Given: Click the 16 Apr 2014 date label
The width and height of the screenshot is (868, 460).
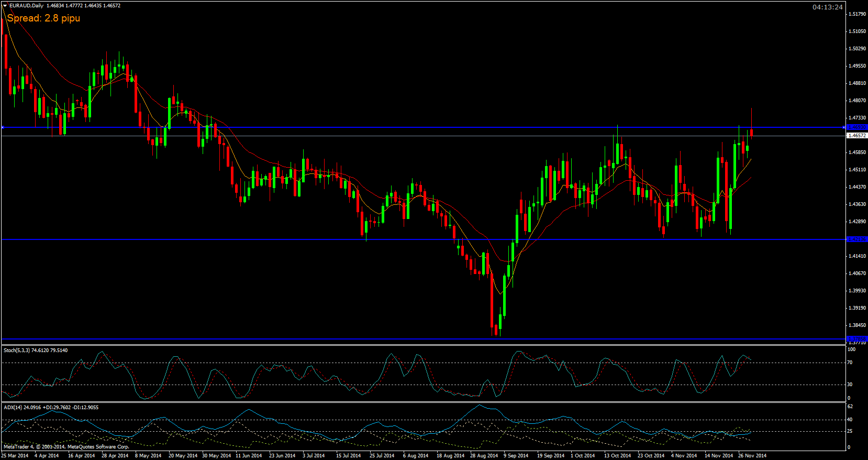Looking at the screenshot, I should click(x=82, y=456).
